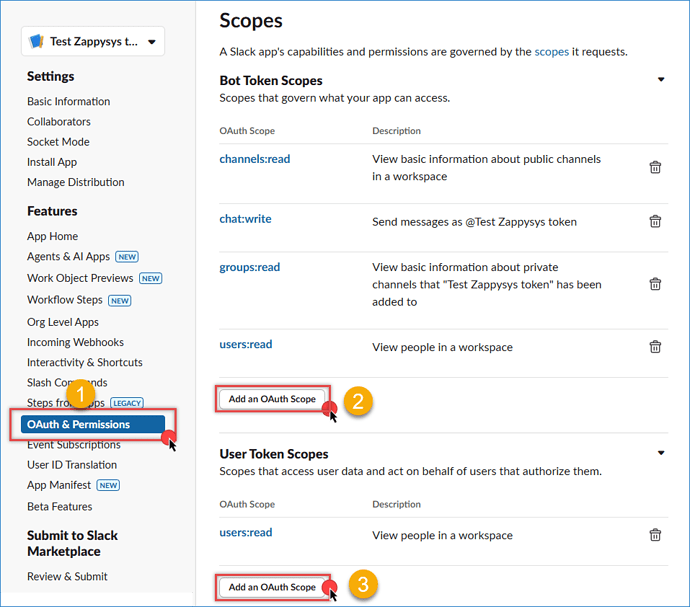The image size is (690, 607).
Task: Open User ID Translation
Action: pos(72,465)
